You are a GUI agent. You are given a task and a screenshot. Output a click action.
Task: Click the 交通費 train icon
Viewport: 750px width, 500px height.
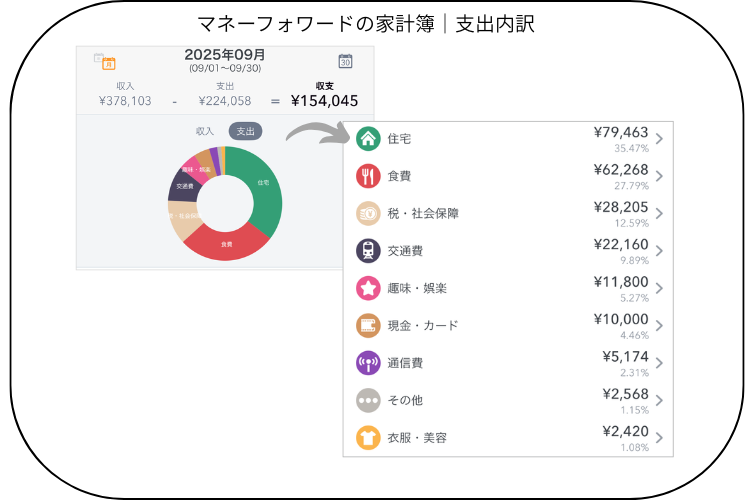[x=367, y=251]
